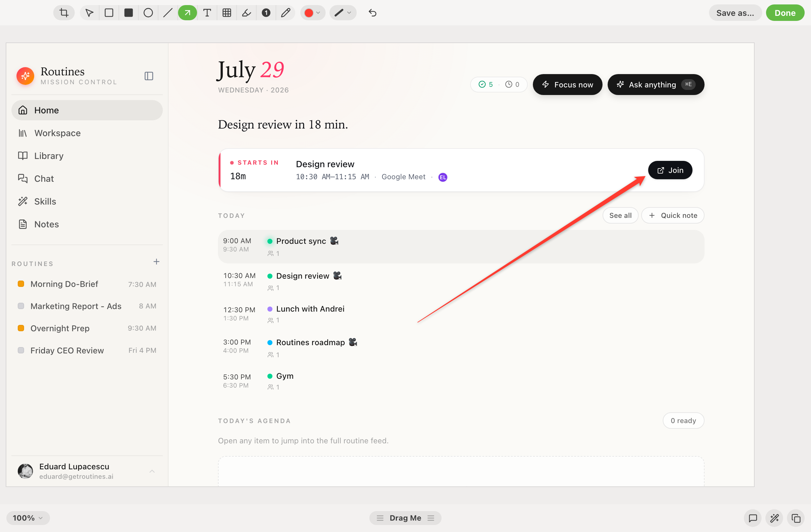Click the green Done button
This screenshot has width=811, height=532.
785,13
